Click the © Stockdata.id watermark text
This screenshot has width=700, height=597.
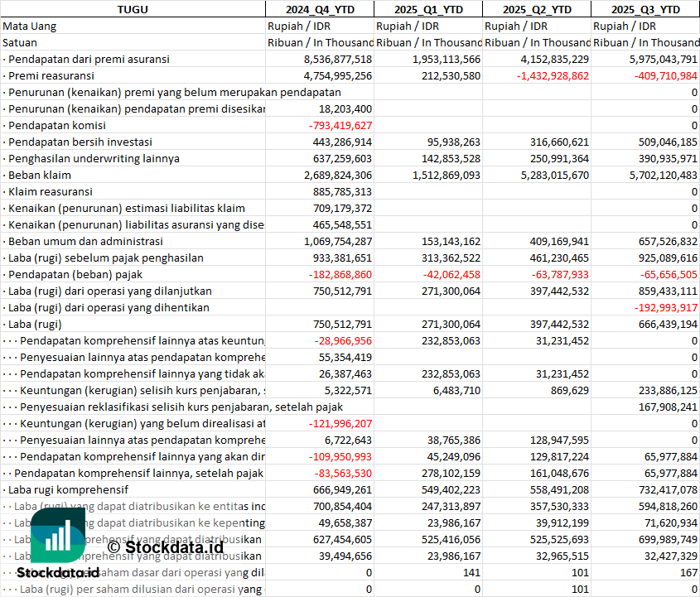tap(165, 546)
